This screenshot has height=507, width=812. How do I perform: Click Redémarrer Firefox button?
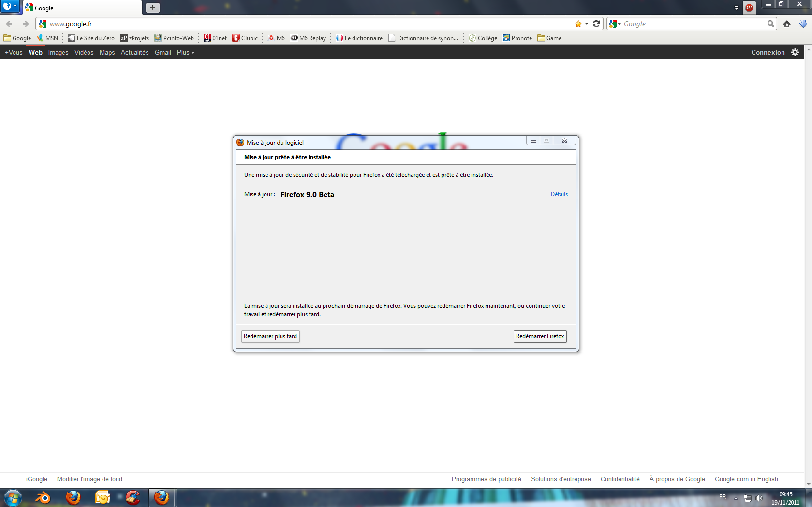(x=540, y=336)
